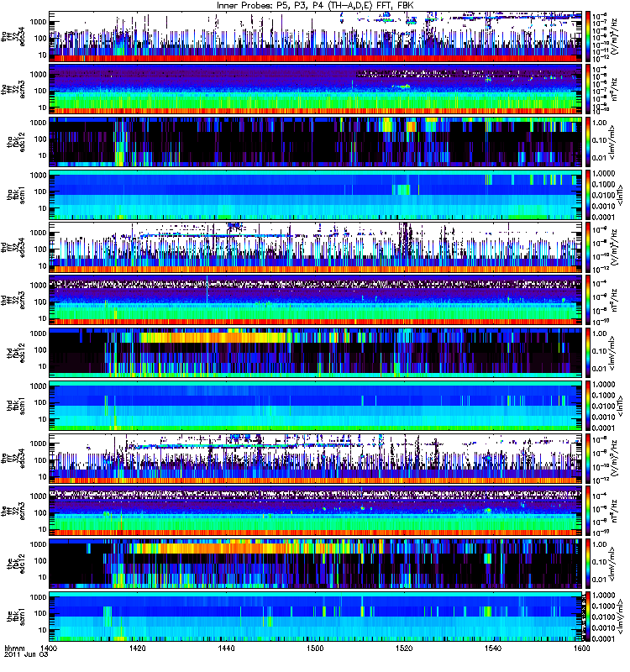Select the tha fff_32 edc34 spectrogram panel
This screenshot has height=672, width=630.
315,36
